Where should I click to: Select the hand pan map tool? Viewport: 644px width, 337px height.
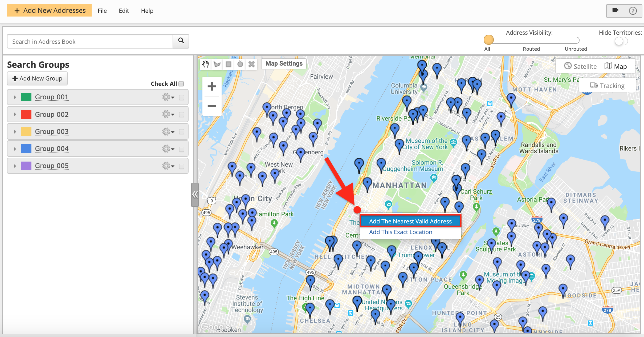206,64
